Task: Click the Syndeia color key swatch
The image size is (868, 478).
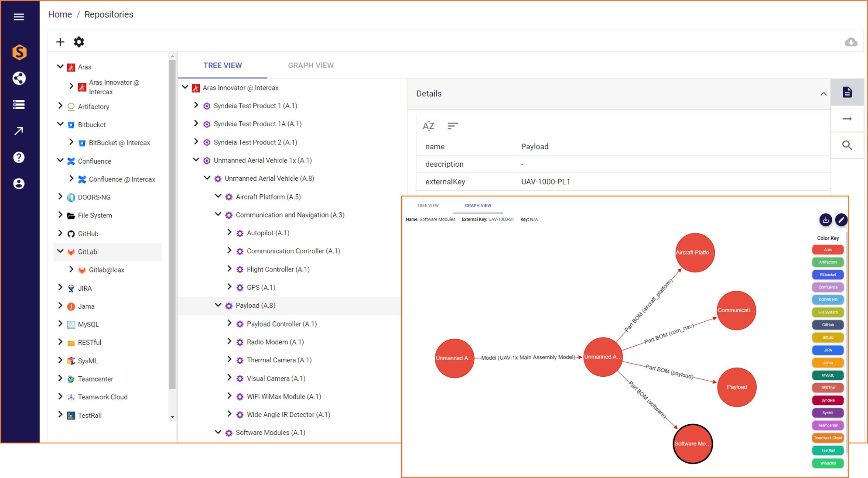Action: pos(827,400)
